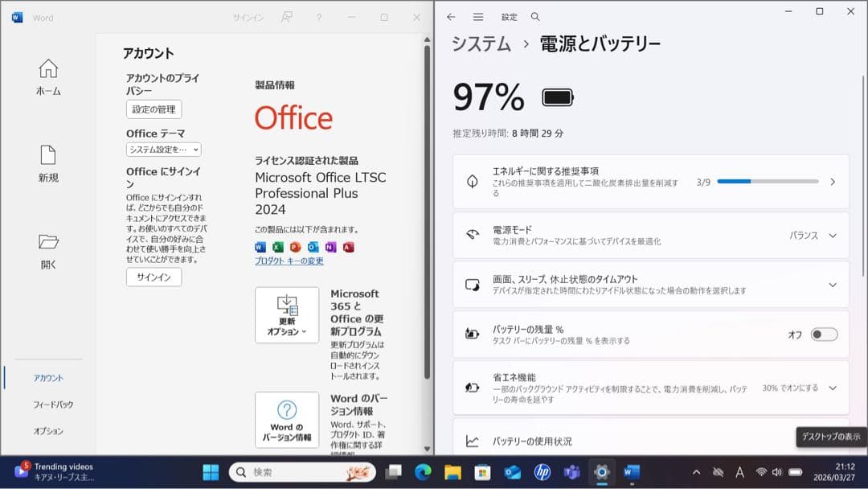Image resolution: width=868 pixels, height=489 pixels.
Task: Open Microsoft Teams from the taskbar
Action: coord(572,472)
